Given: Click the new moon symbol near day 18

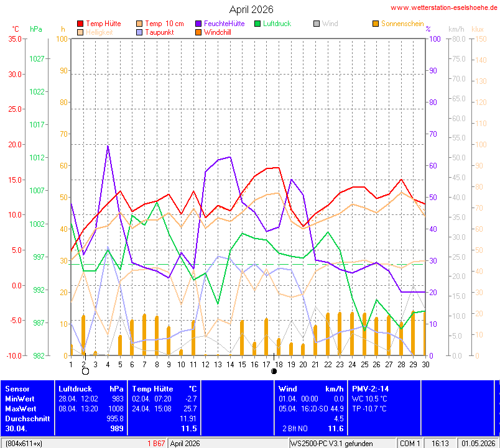Looking at the screenshot, I should (274, 371).
